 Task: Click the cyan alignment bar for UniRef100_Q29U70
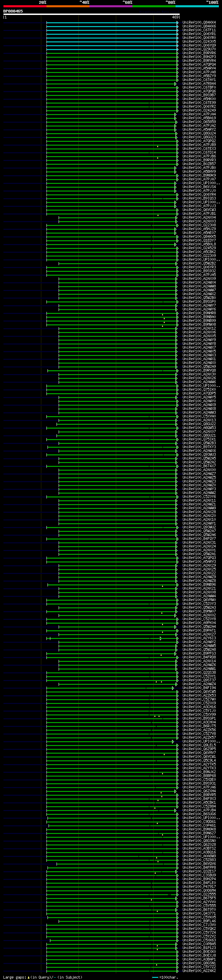pyautogui.click(x=112, y=49)
